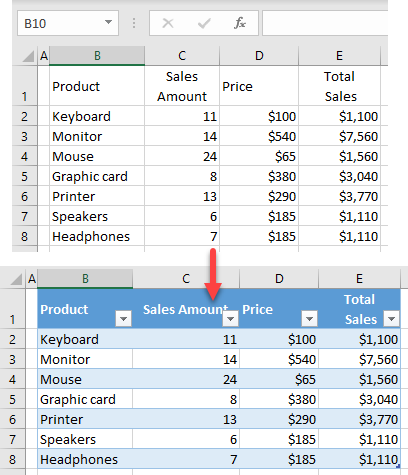
Task: Click the $65 price cell in blue table
Action: tap(279, 379)
